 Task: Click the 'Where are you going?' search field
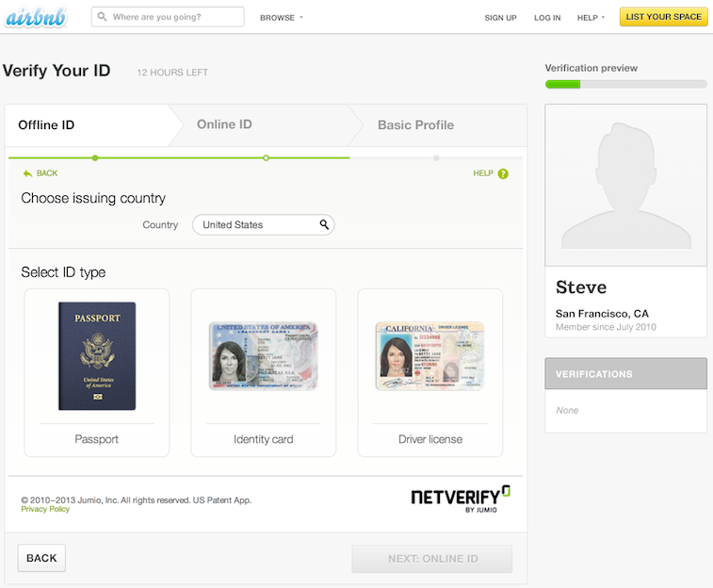click(x=174, y=17)
